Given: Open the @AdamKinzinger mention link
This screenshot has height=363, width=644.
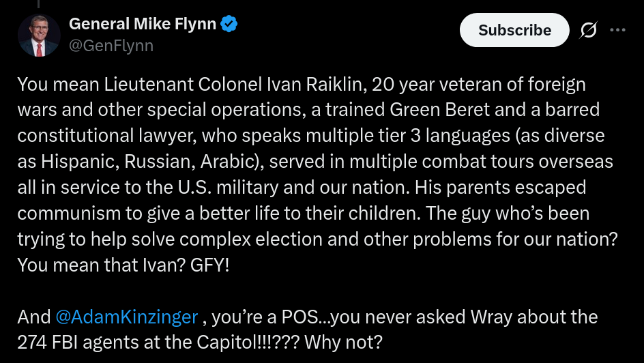Looking at the screenshot, I should tap(127, 317).
